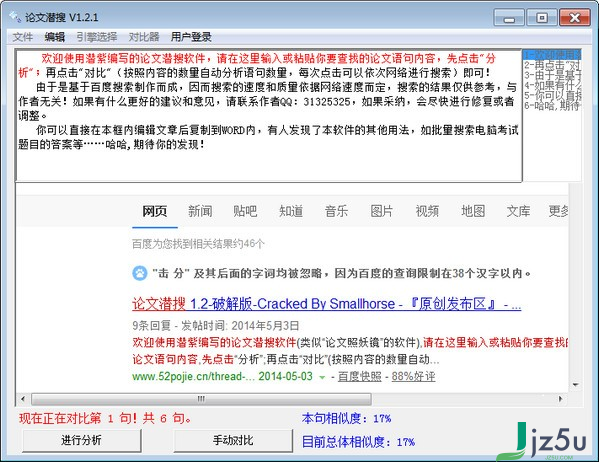This screenshot has width=599, height=462.
Task: Click the application icon in the title bar
Action: pyautogui.click(x=15, y=16)
